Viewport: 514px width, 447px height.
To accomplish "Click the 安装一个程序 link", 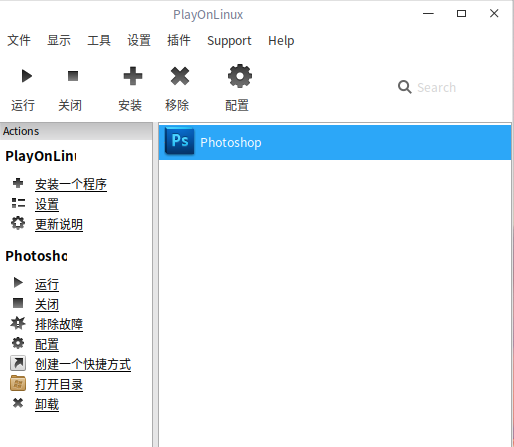I will pyautogui.click(x=71, y=184).
